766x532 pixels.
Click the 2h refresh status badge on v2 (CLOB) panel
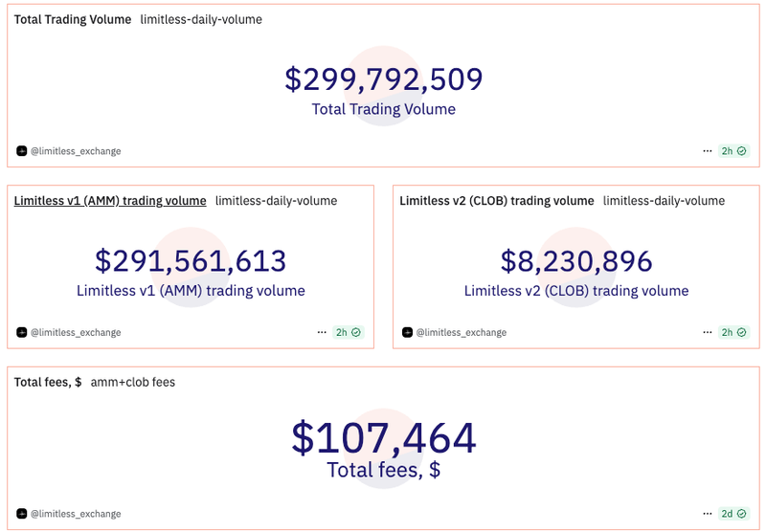pyautogui.click(x=734, y=332)
